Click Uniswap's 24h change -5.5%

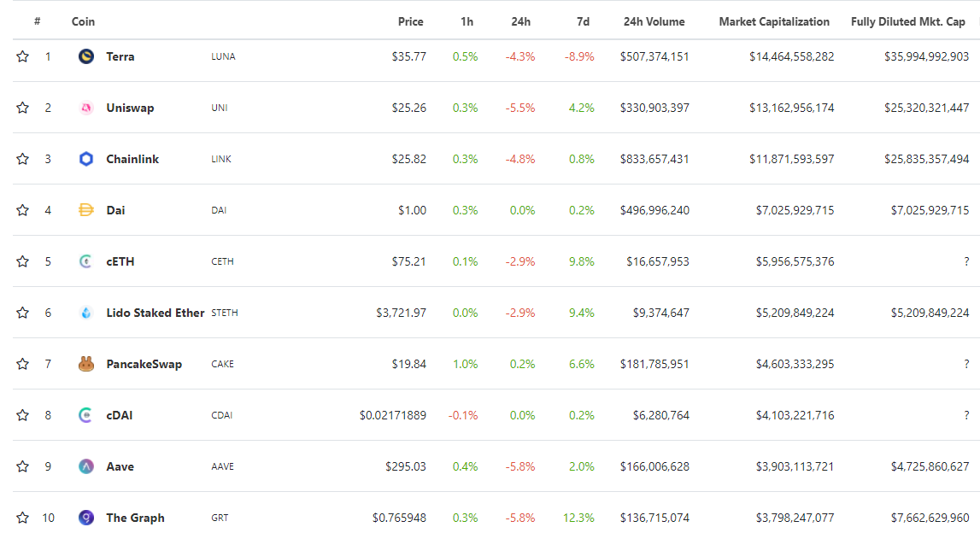pyautogui.click(x=520, y=108)
